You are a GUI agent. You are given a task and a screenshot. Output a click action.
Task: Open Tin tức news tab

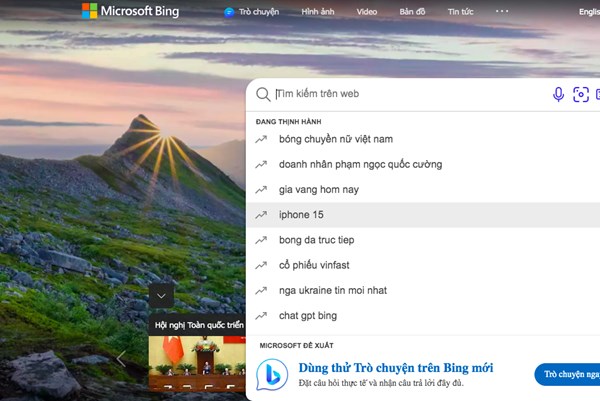click(460, 12)
